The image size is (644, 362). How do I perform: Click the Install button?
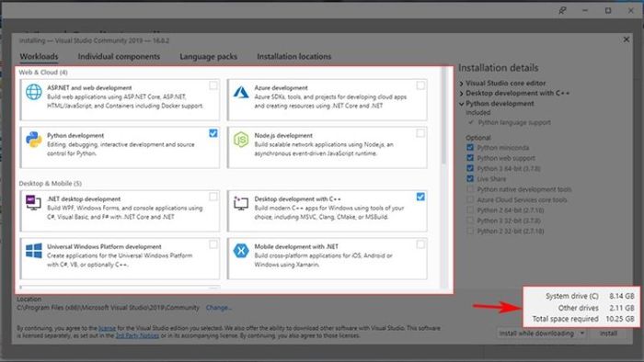(x=608, y=334)
